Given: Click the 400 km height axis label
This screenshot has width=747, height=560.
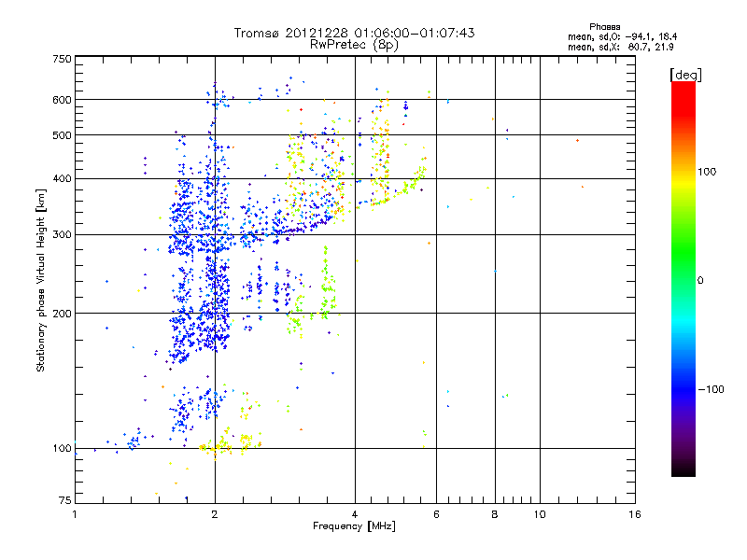Looking at the screenshot, I should pyautogui.click(x=62, y=178).
